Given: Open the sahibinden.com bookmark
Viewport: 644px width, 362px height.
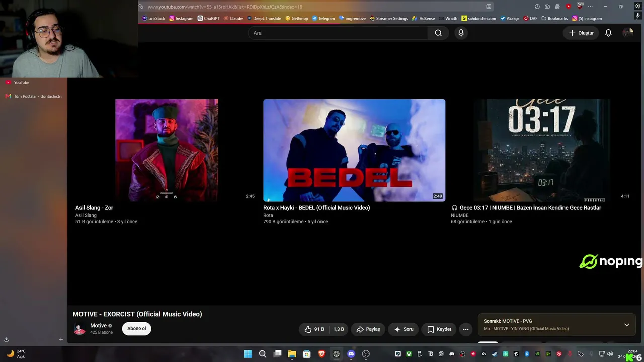Looking at the screenshot, I should pyautogui.click(x=478, y=19).
